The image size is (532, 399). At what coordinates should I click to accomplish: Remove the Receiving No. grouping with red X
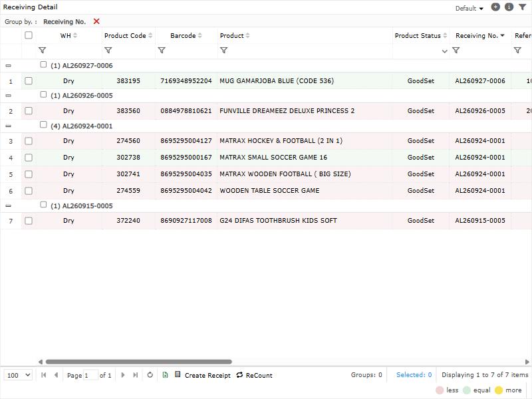click(x=96, y=21)
